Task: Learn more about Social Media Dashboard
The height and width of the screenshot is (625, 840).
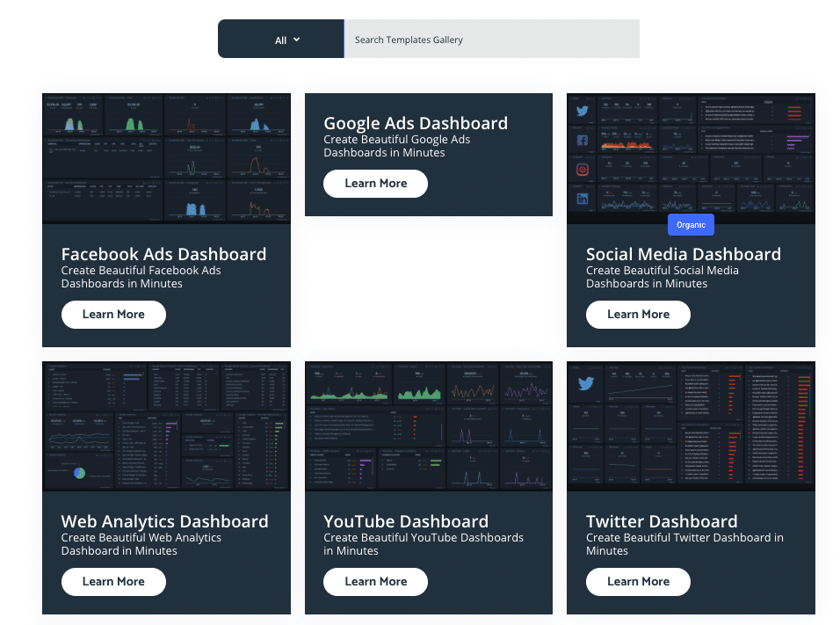Action: (x=638, y=315)
